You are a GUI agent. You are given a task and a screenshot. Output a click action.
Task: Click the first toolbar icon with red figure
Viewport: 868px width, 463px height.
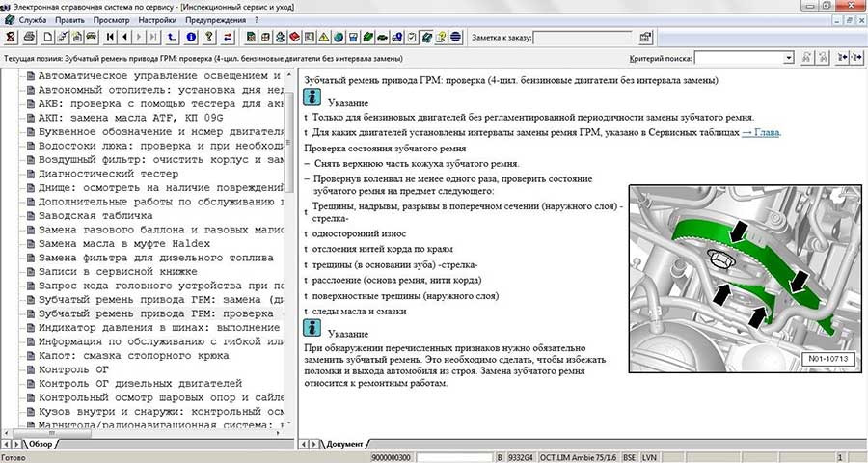tap(11, 37)
